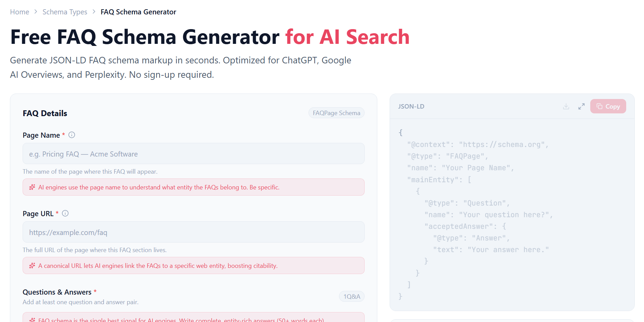Navigate to Home via the breadcrumb
644x322 pixels.
click(x=20, y=12)
